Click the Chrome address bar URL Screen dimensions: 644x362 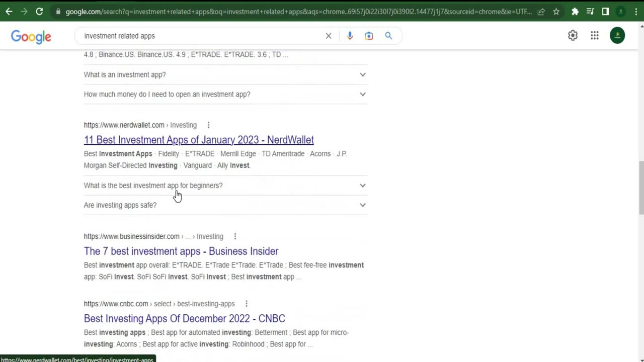point(298,12)
